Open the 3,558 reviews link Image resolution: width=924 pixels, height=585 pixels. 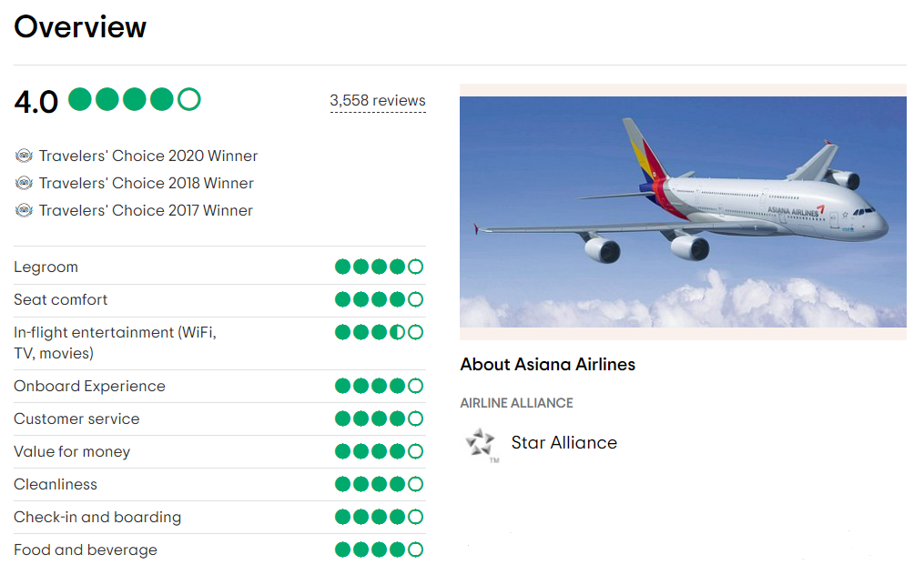point(378,101)
